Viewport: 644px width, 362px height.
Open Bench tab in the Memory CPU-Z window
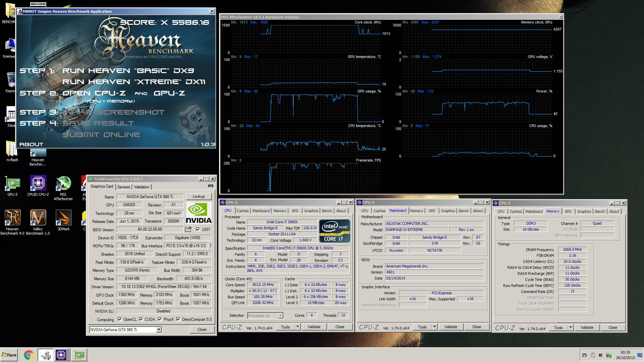600,212
